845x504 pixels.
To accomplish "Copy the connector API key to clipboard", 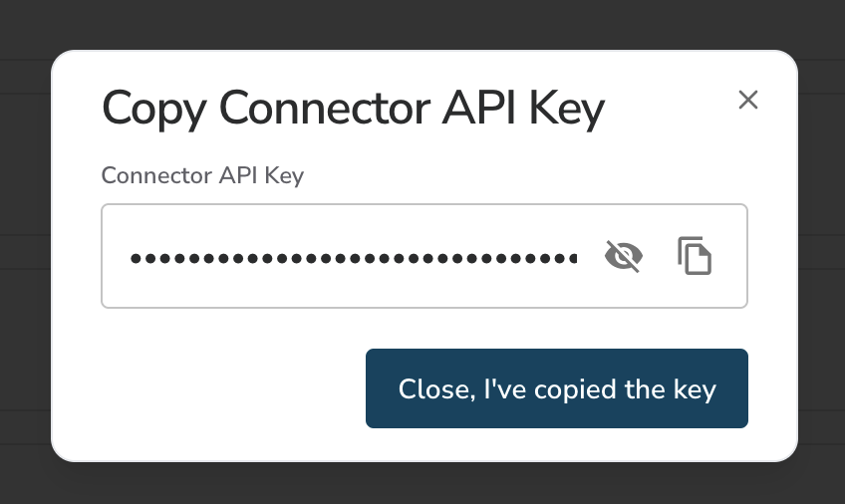I will [695, 256].
